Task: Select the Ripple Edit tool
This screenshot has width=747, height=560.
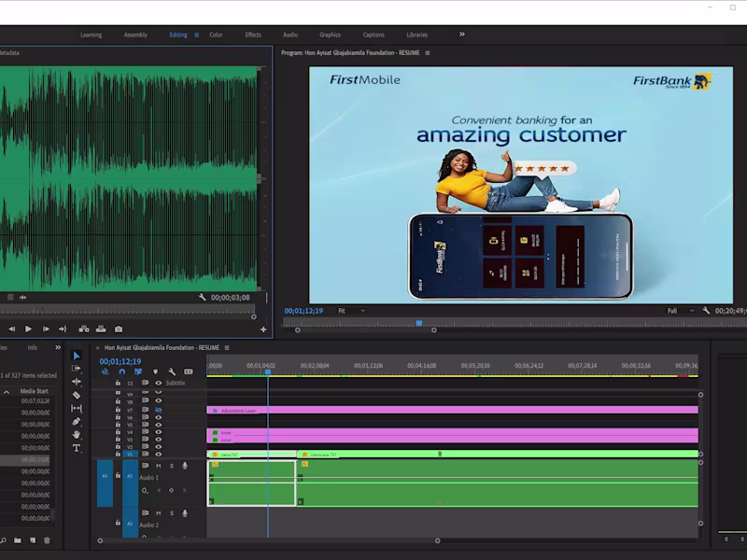Action: (77, 382)
